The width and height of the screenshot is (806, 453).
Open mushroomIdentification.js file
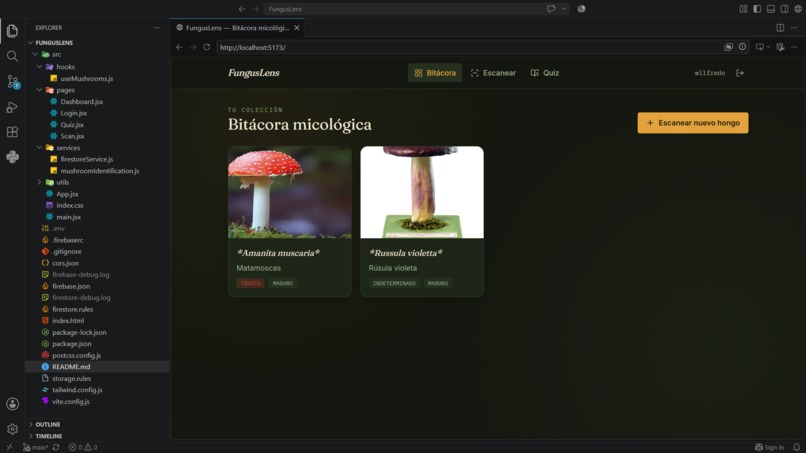coord(99,171)
